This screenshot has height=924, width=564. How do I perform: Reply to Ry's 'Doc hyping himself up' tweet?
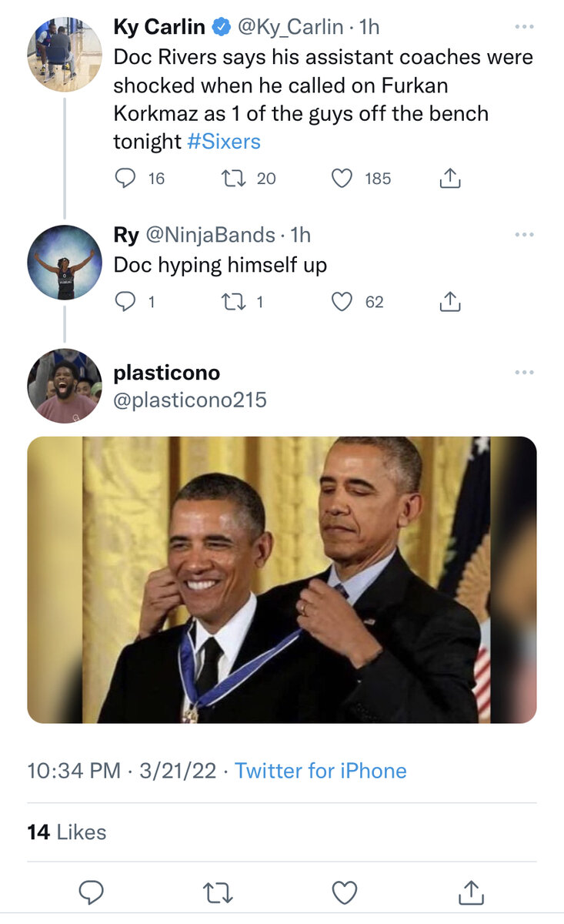click(x=125, y=302)
